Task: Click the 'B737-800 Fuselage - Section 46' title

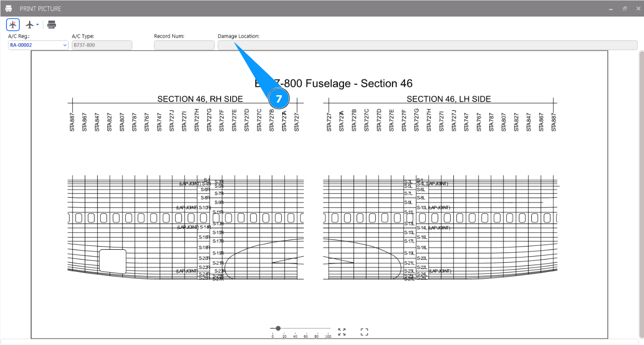Action: (334, 83)
